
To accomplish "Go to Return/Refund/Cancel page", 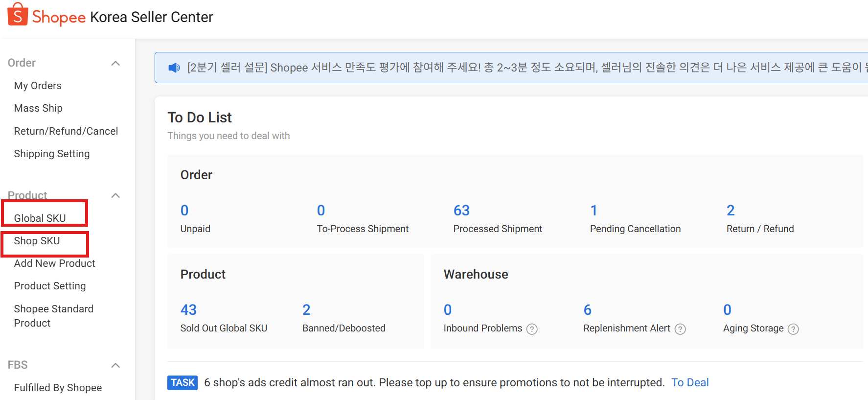I will point(66,131).
